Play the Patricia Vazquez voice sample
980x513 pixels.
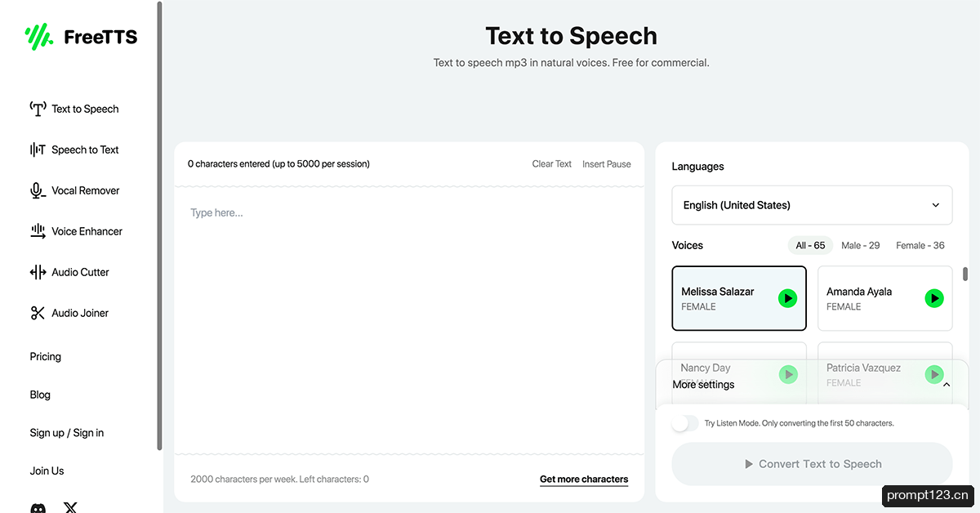pyautogui.click(x=934, y=374)
